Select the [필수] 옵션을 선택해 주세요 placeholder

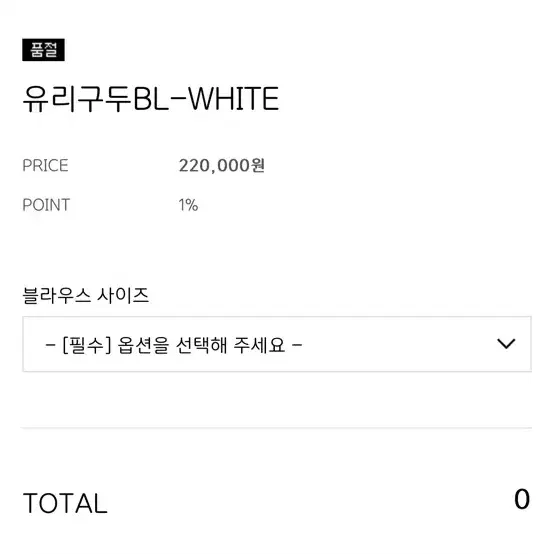173,345
